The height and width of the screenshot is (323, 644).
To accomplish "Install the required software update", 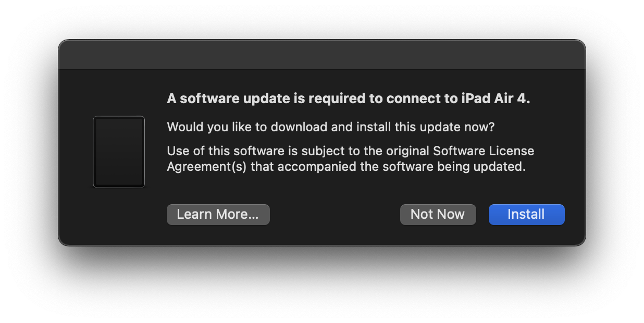I will tap(526, 215).
